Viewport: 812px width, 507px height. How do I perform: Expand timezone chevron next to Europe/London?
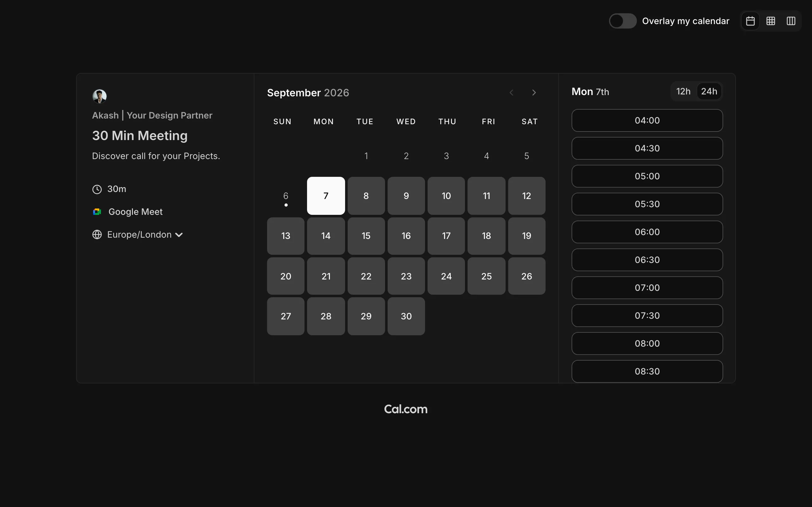pos(179,235)
